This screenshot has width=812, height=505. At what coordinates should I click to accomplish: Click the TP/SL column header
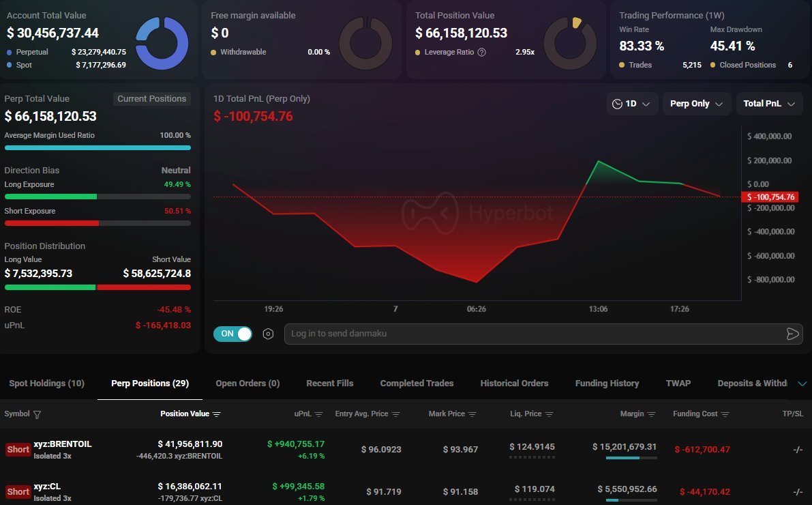(793, 414)
